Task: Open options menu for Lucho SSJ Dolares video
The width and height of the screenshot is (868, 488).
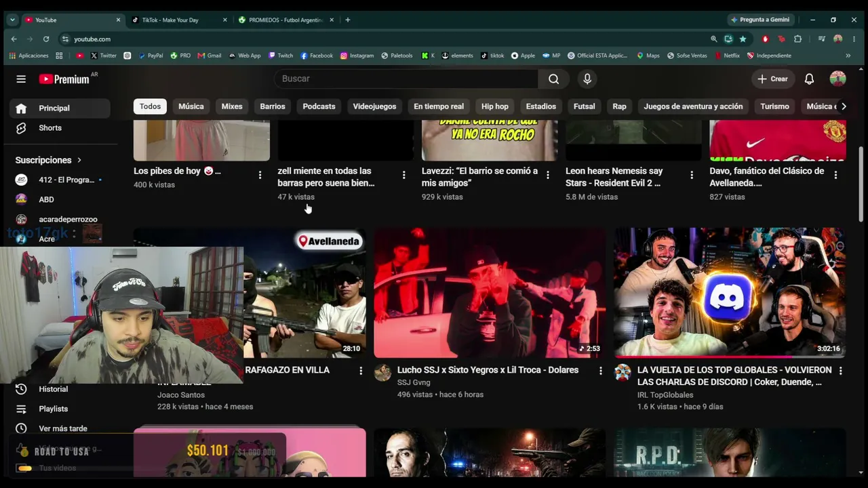Action: point(600,371)
